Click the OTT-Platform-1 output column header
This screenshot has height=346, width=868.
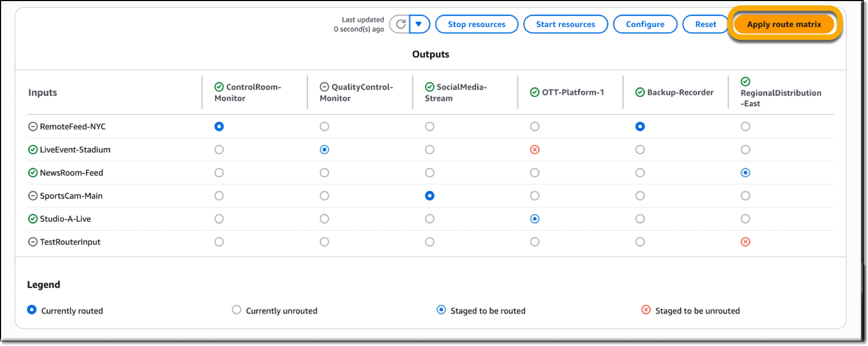click(x=572, y=92)
